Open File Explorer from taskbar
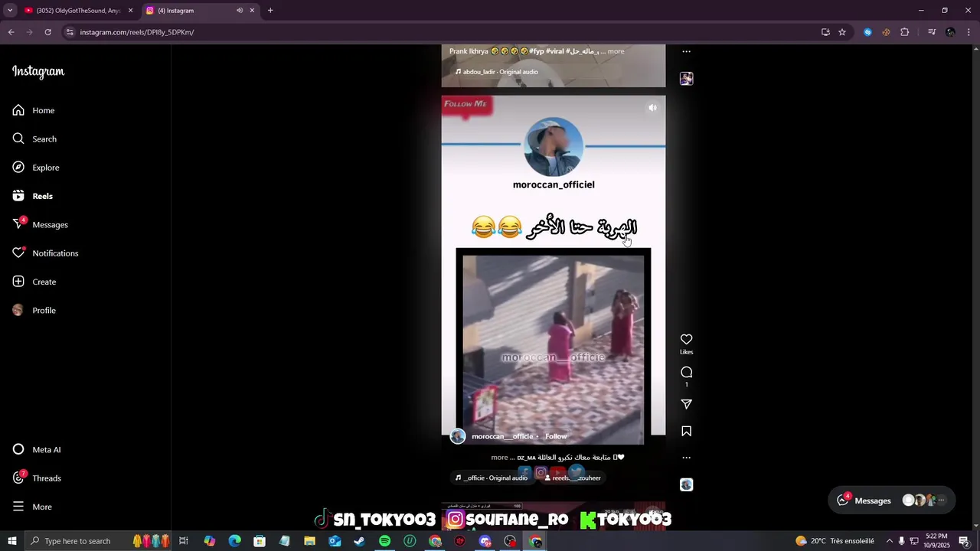The height and width of the screenshot is (551, 980). coord(309,541)
